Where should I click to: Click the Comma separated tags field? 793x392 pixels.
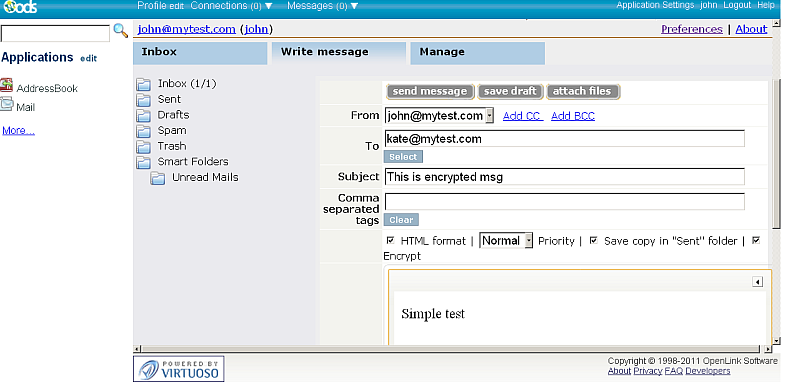tap(564, 201)
